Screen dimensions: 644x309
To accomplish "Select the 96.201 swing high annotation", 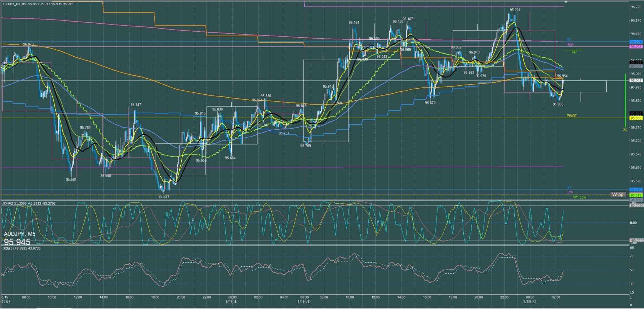I will click(x=515, y=10).
